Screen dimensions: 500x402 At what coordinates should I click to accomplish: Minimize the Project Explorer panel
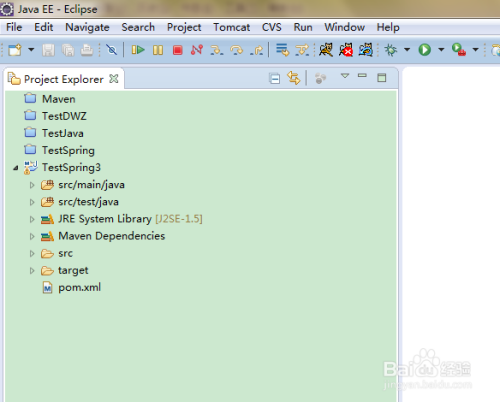tap(362, 76)
